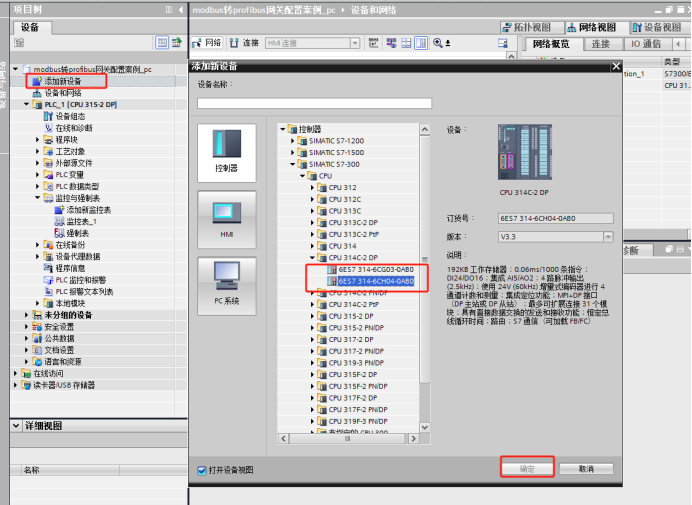Click 添加新监控表 item

(88, 210)
